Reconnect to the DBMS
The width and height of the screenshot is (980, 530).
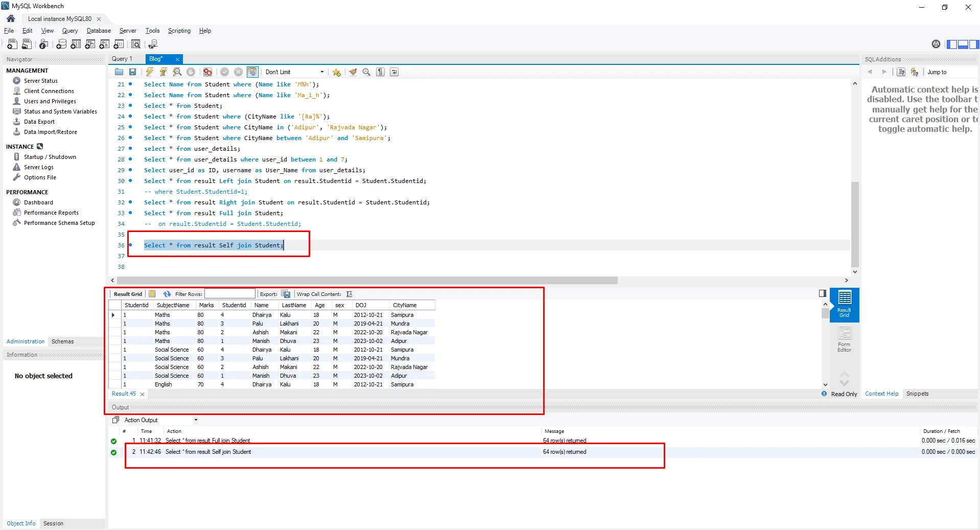pyautogui.click(x=153, y=44)
